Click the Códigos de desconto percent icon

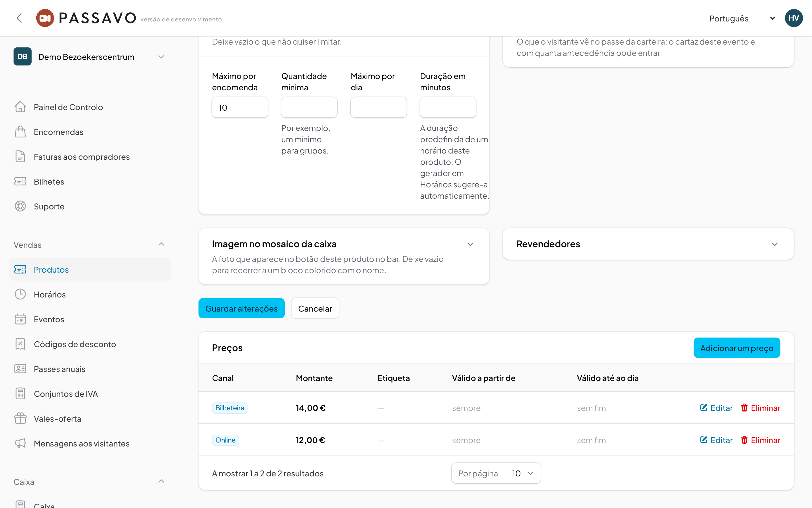(21, 344)
